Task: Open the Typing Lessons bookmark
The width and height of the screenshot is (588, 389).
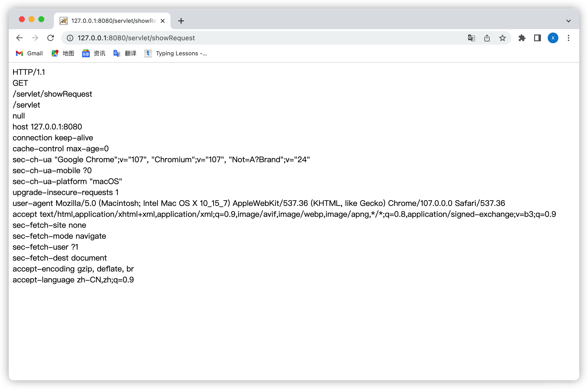Action: tap(176, 53)
